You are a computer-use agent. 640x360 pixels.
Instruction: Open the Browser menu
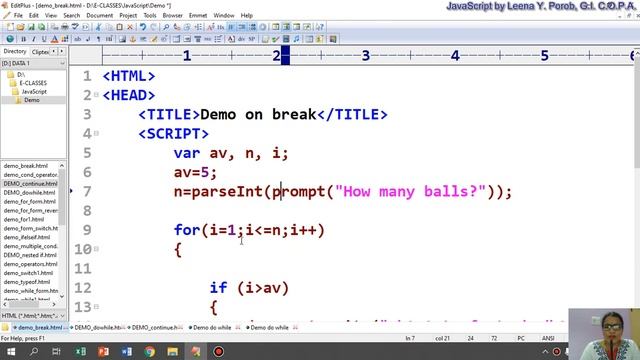(173, 16)
